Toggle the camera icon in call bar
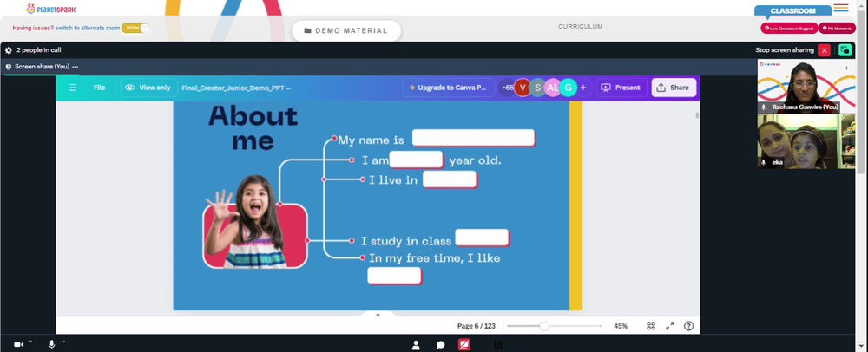868x352 pixels. pyautogui.click(x=18, y=344)
